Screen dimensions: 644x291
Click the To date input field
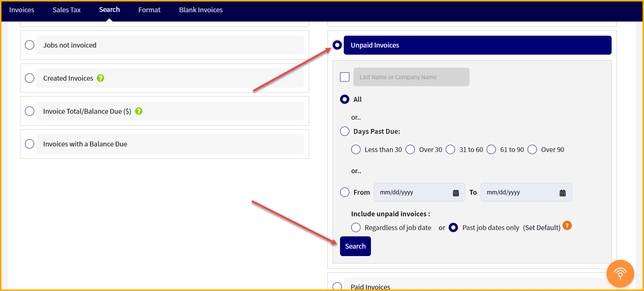[x=526, y=192]
